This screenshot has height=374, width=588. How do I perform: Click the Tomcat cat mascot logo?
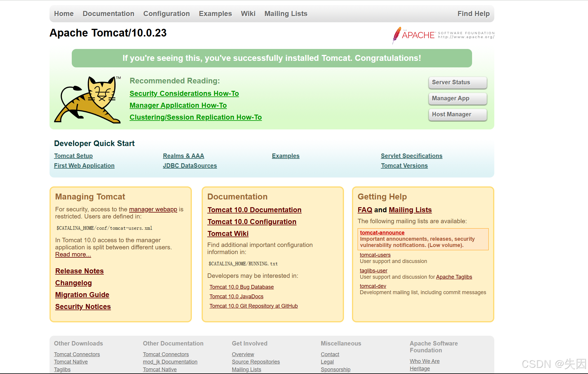point(87,100)
